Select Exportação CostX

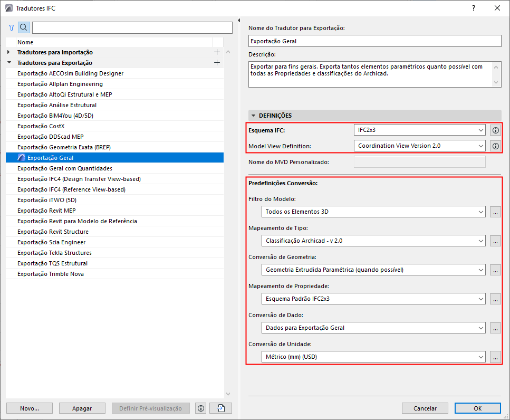(x=114, y=126)
